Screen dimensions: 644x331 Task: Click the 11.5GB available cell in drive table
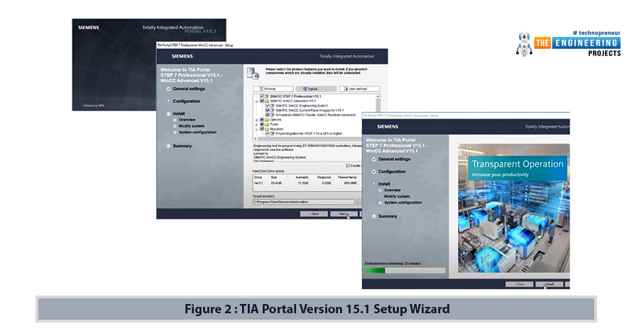point(302,183)
